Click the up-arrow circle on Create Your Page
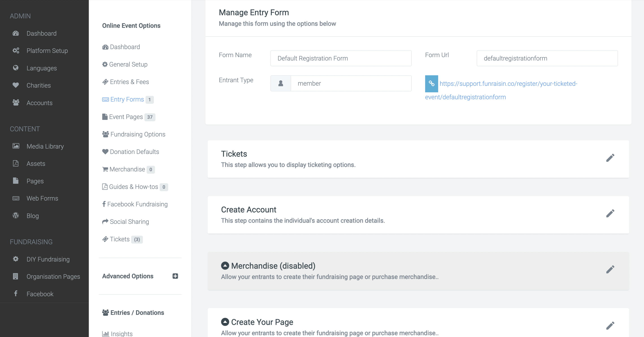 click(225, 322)
